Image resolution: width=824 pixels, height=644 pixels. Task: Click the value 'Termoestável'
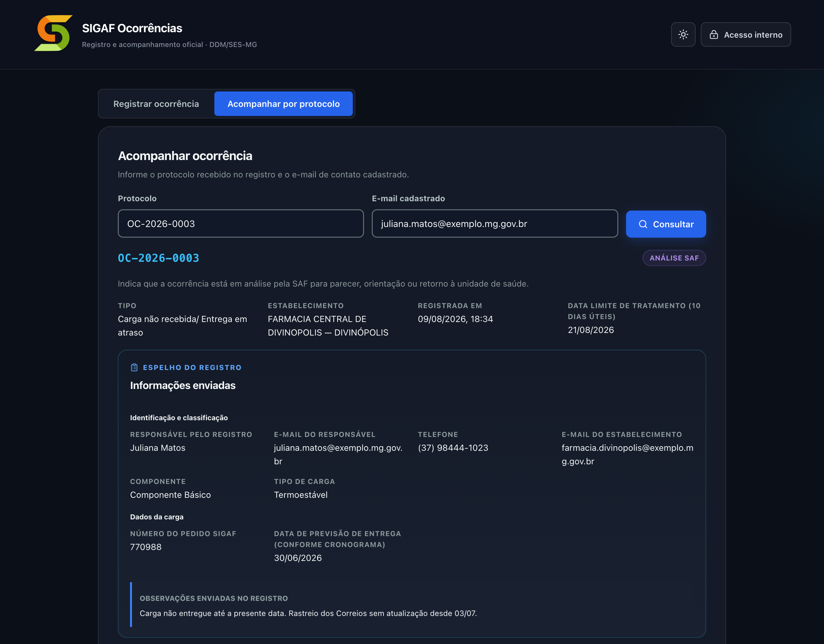click(x=301, y=495)
